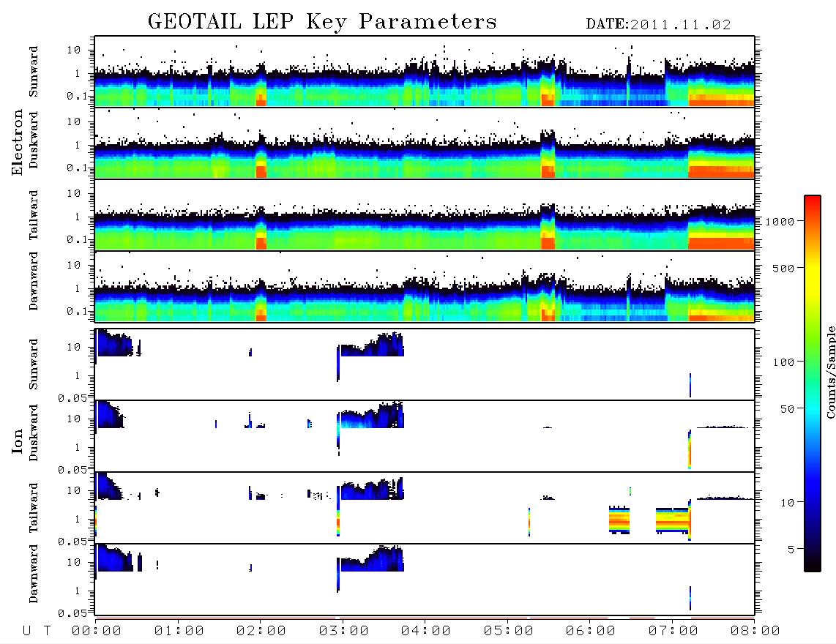This screenshot has height=644, width=836.
Task: Click the Ion Sunward blue data near 03:30
Action: 372,345
